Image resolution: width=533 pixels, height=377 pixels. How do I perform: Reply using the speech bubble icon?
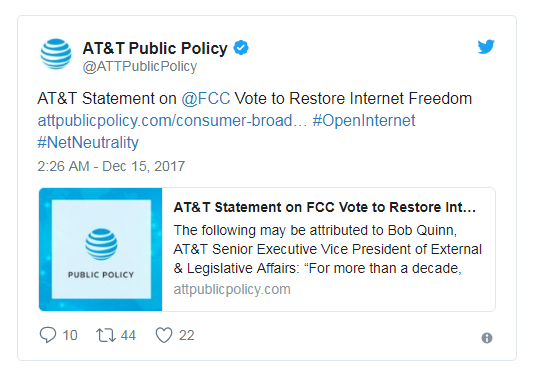48,335
